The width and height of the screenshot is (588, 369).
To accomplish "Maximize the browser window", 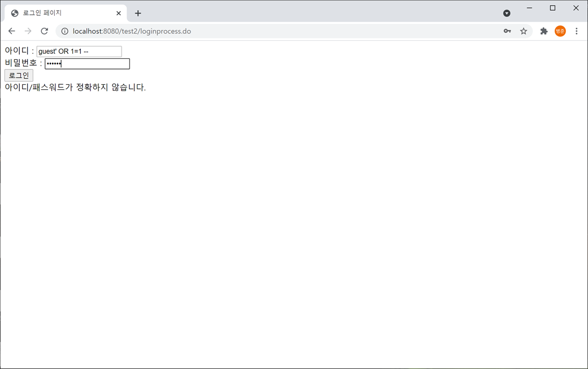I will [552, 8].
